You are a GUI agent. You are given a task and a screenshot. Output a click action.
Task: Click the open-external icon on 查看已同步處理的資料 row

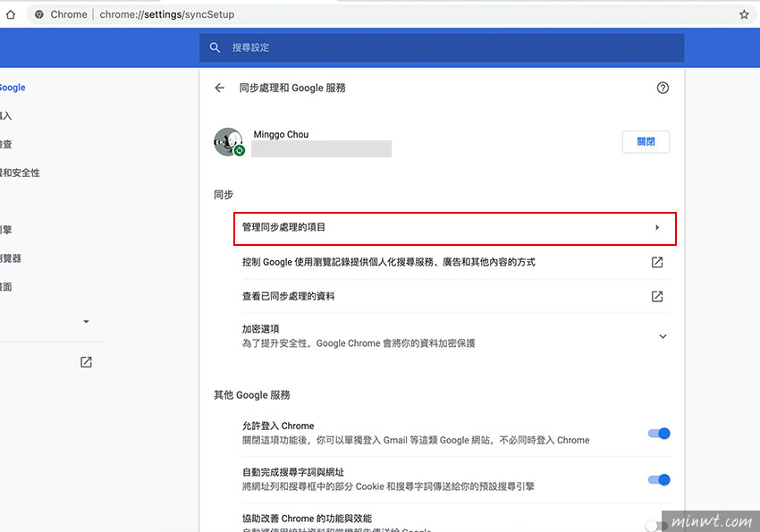pyautogui.click(x=657, y=296)
